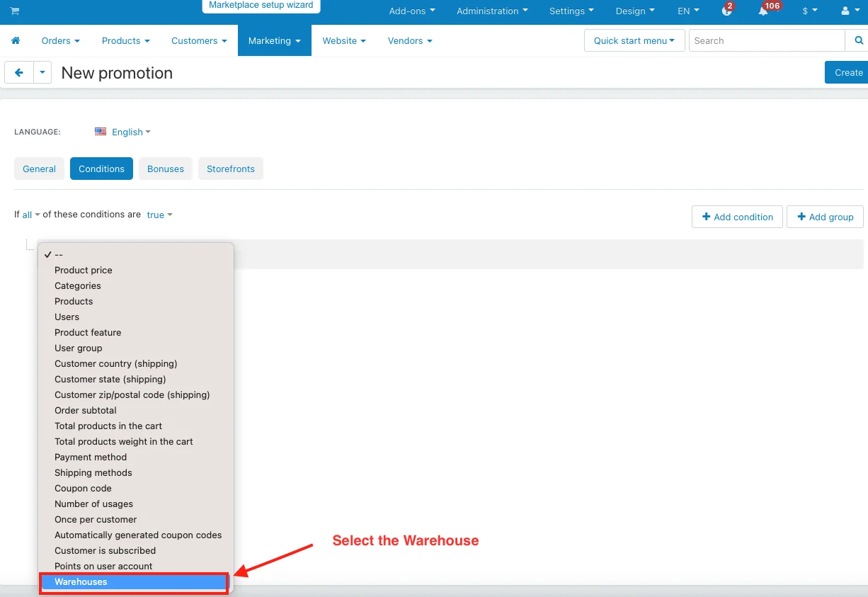Click the Add condition button

pyautogui.click(x=737, y=217)
